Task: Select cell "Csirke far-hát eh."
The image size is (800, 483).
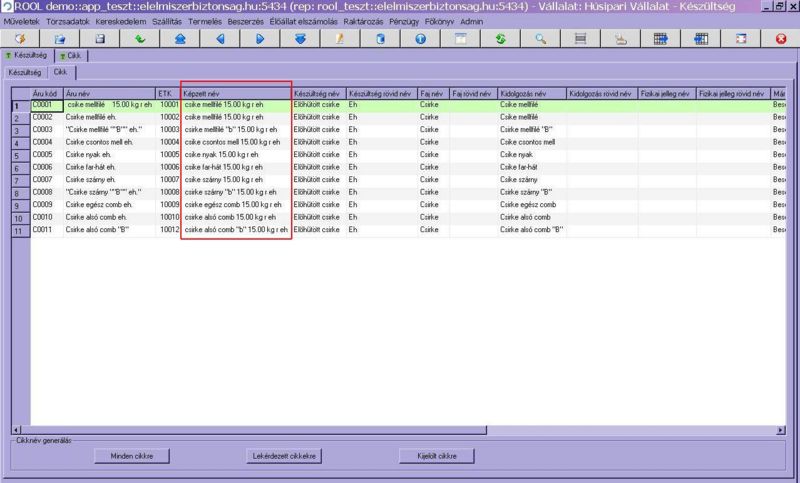Action: click(110, 167)
